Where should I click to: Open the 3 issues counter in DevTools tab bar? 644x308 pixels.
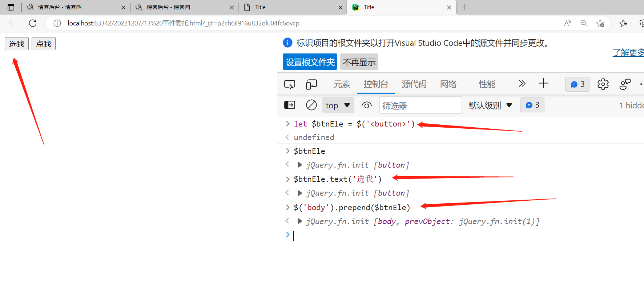tap(577, 84)
